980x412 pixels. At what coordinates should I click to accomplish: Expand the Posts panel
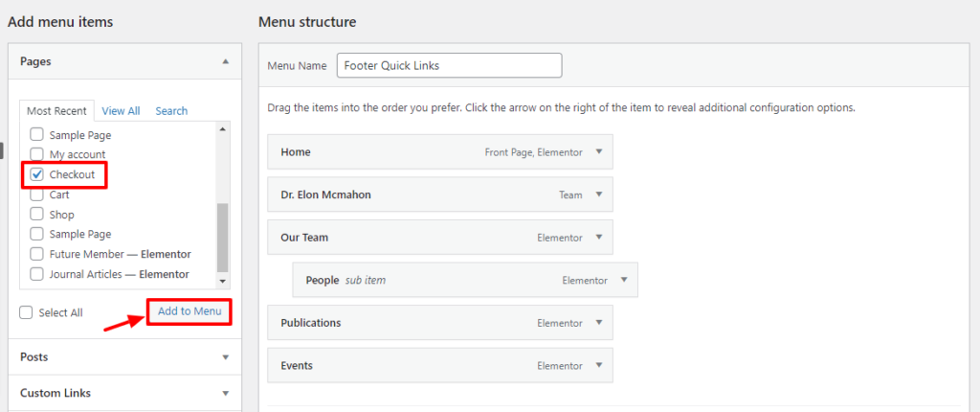(x=226, y=357)
